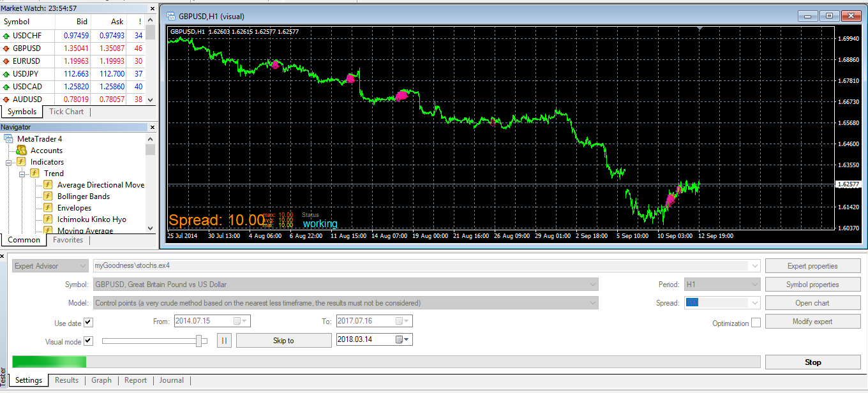Select the Accounts icon in Navigator
868x393 pixels.
[x=21, y=151]
